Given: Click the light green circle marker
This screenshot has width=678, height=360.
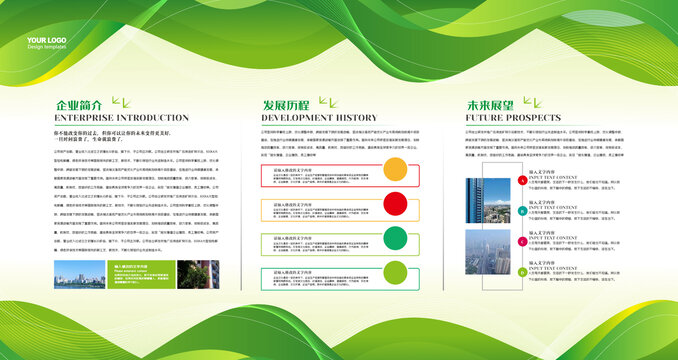Looking at the screenshot, I should point(395,273).
